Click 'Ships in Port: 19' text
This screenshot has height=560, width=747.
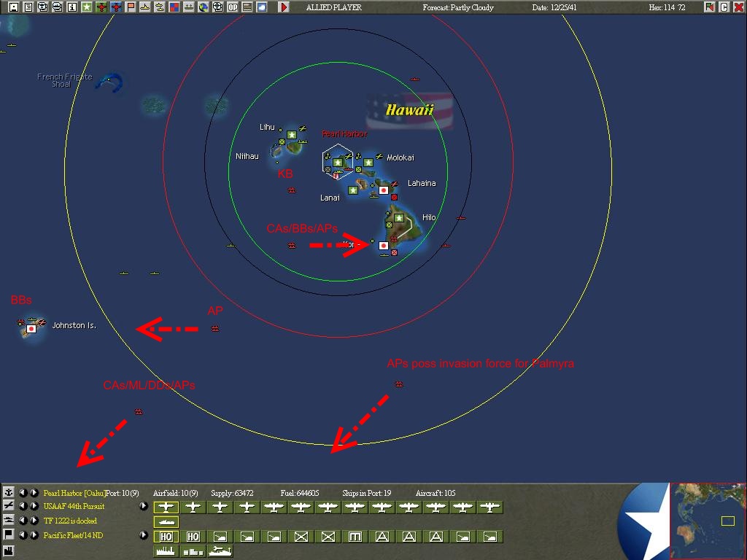[366, 493]
